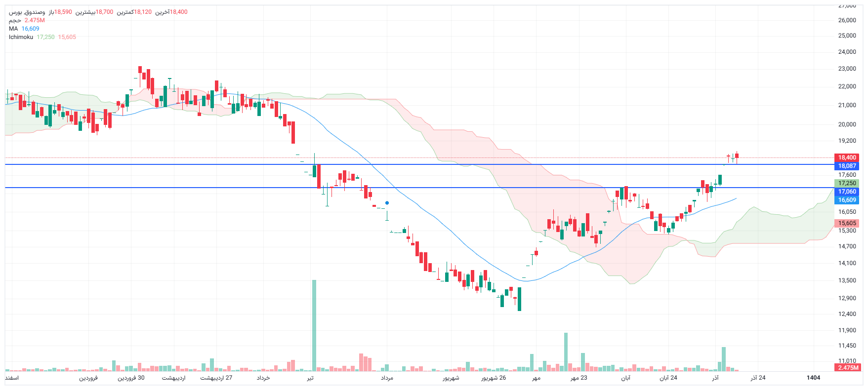The height and width of the screenshot is (390, 868).
Task: Click the حجم volume legend label
Action: (x=15, y=20)
